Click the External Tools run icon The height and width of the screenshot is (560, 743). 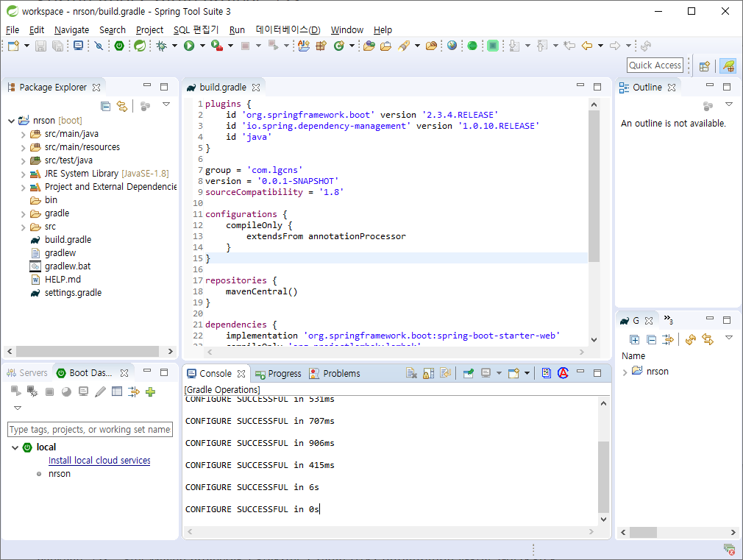(x=216, y=46)
